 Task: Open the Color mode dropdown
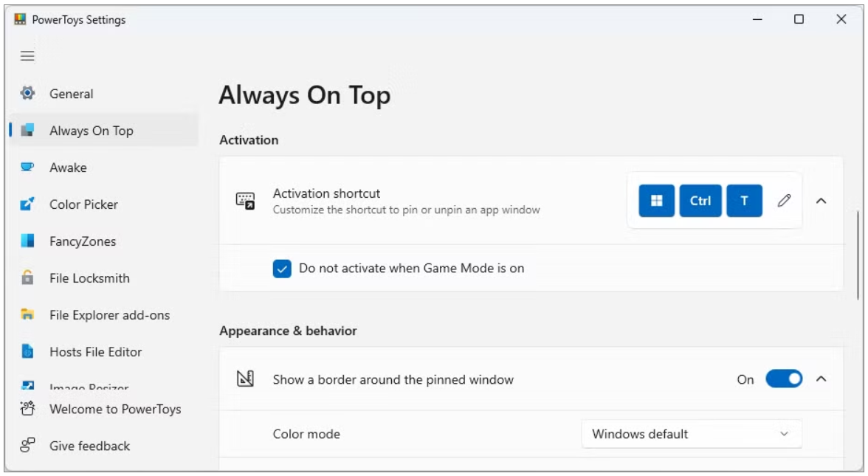click(691, 434)
